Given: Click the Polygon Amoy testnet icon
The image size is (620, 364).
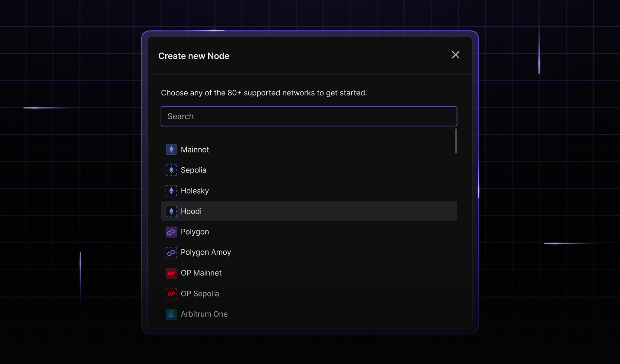Looking at the screenshot, I should click(171, 252).
